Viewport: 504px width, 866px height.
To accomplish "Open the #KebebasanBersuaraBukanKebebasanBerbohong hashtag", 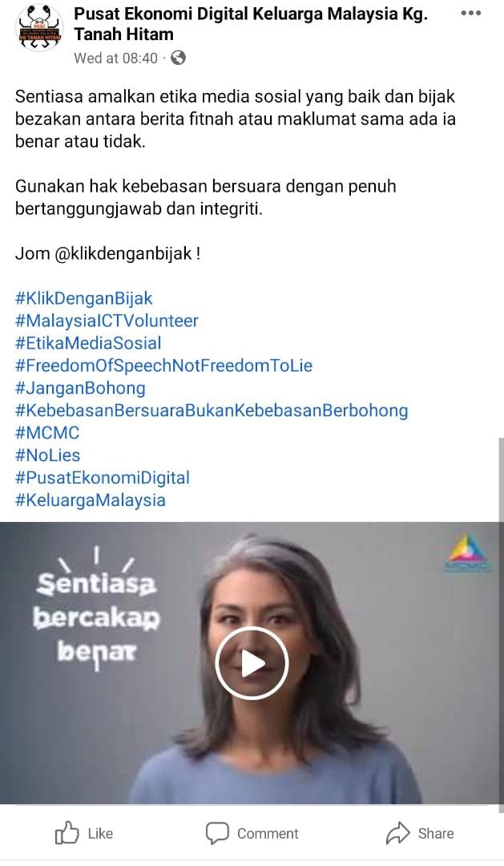I will [212, 411].
